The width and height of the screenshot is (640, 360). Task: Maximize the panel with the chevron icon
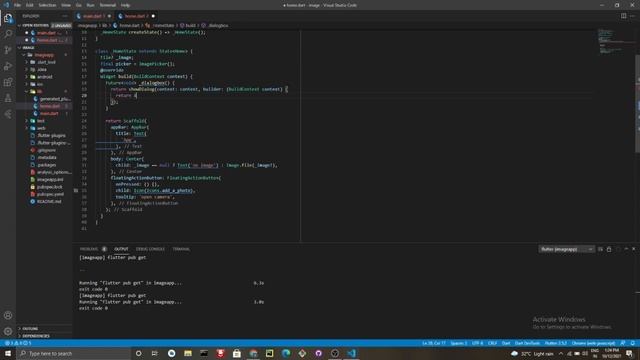626,249
